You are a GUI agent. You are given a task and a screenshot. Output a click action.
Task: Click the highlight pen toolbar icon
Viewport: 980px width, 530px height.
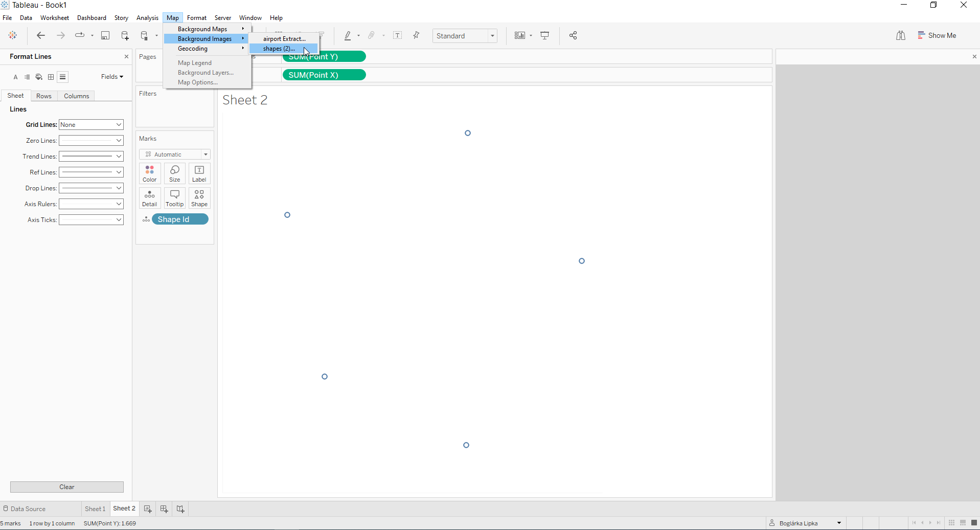click(x=348, y=35)
